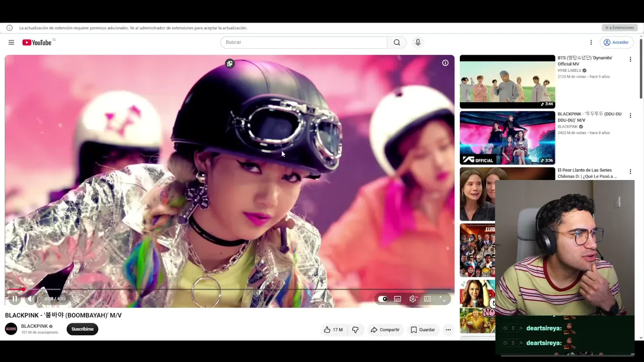Viewport: 644px width, 362px height.
Task: Open the DDU-DU DDU-DU video thumbnail
Action: point(507,138)
